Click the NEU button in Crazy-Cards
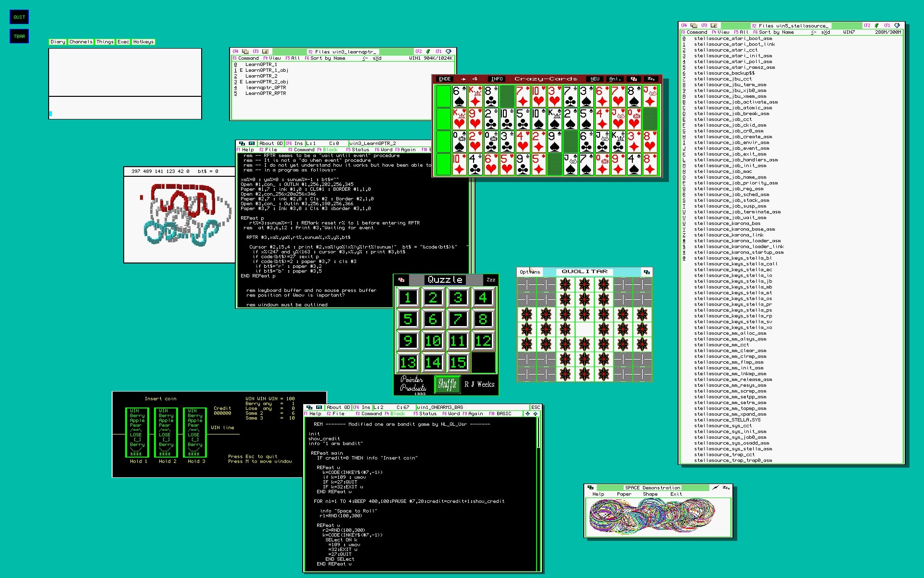Screen dimensions: 924x578 coord(595,79)
